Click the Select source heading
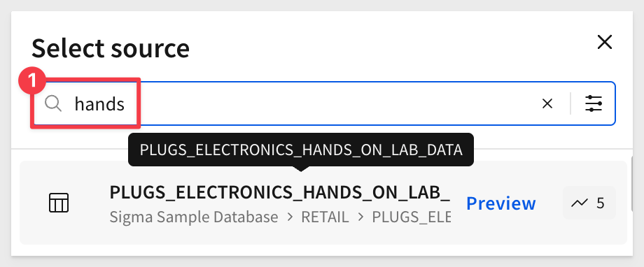The image size is (644, 267). tap(111, 48)
